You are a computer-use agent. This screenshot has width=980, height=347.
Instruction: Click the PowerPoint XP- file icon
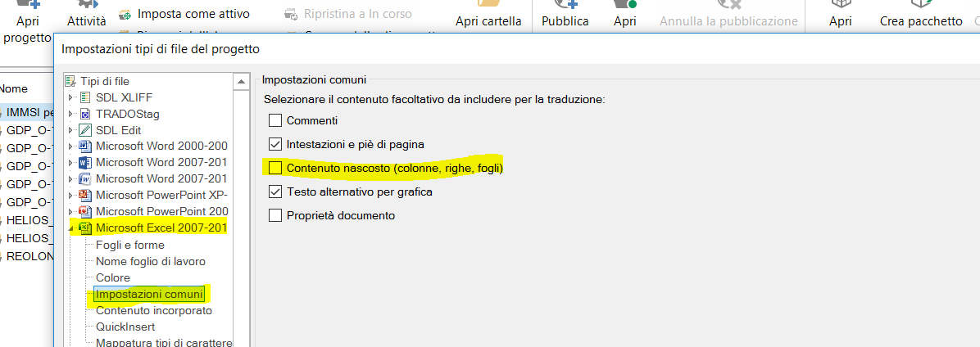[x=85, y=195]
